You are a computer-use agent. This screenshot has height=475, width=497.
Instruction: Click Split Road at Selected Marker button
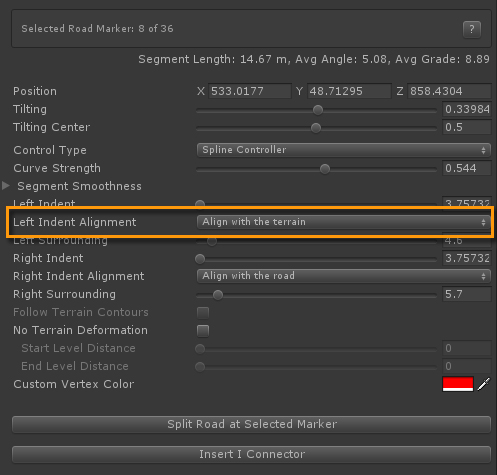tap(252, 424)
